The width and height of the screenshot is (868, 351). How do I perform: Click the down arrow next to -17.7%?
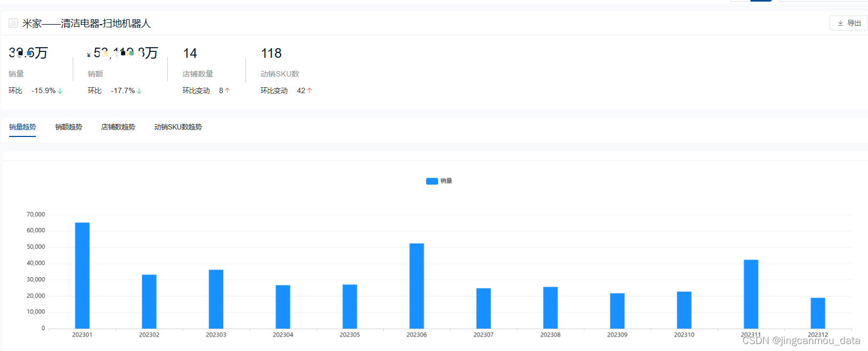(x=139, y=91)
